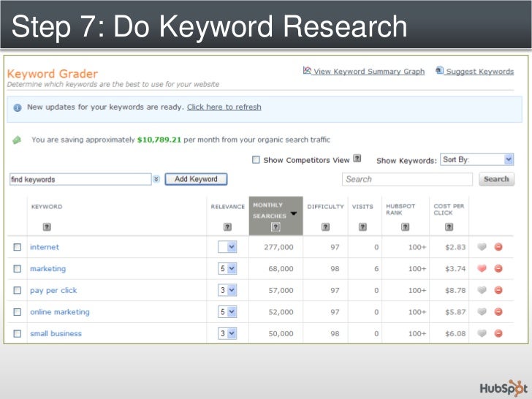The image size is (532, 399).
Task: Click the $8.78 cost per click value
Action: (455, 290)
